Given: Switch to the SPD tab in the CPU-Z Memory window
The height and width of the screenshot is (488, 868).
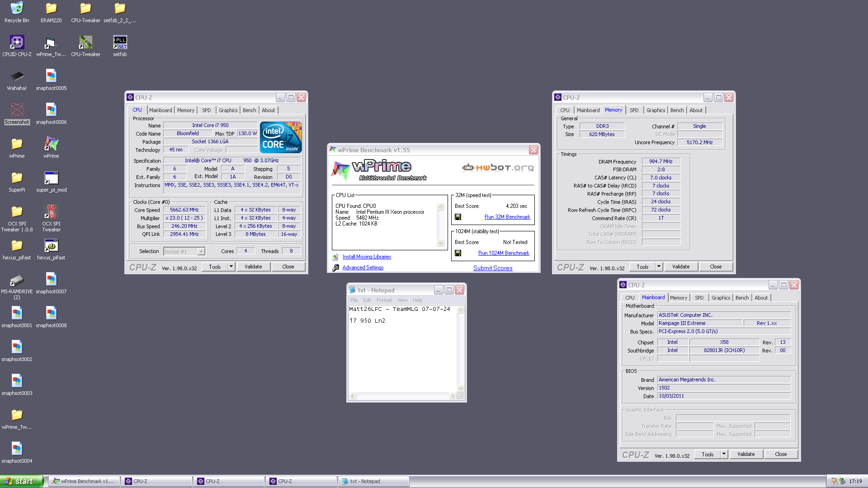Looking at the screenshot, I should [x=634, y=110].
